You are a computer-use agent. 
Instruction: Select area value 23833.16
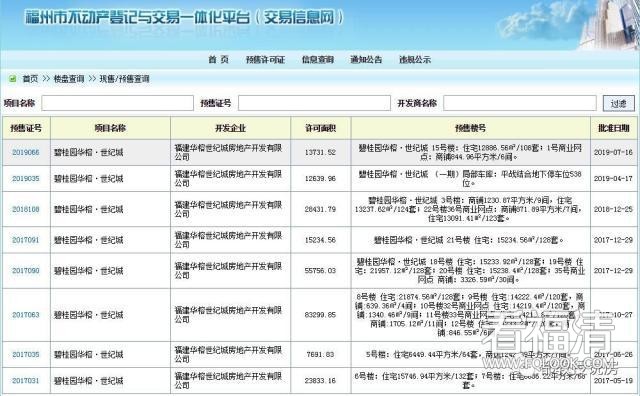[320, 380]
